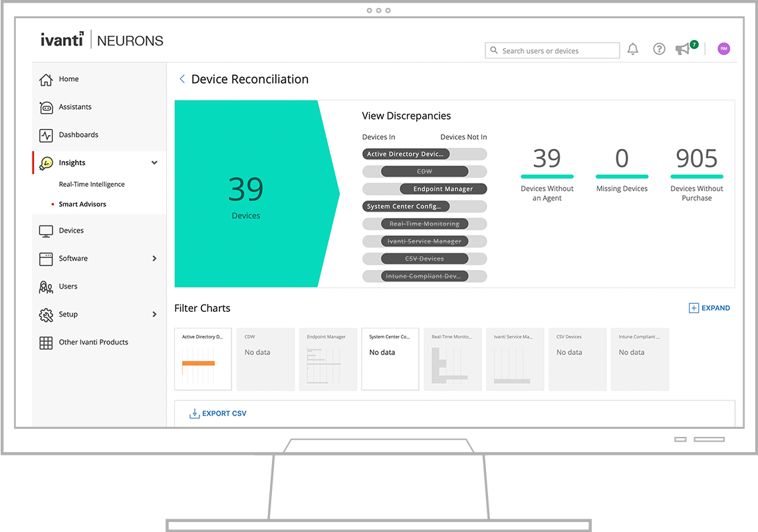Click the 0 Missing Devices stat
Viewport: 758px width, 532px height.
click(622, 170)
